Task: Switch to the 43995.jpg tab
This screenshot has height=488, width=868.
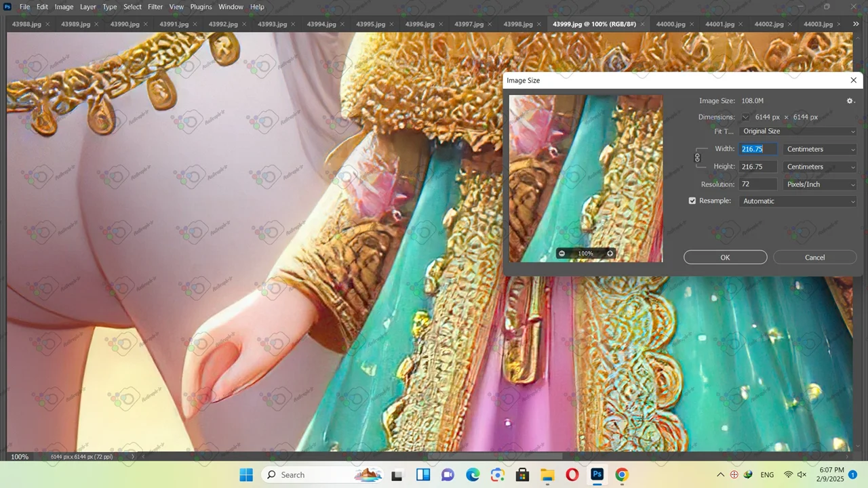Action: pos(370,24)
